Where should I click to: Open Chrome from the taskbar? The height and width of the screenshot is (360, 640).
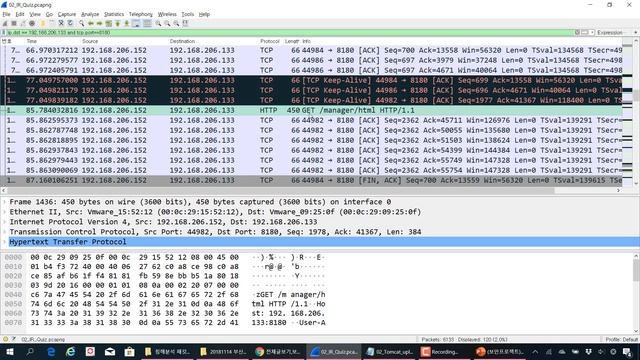click(x=278, y=351)
